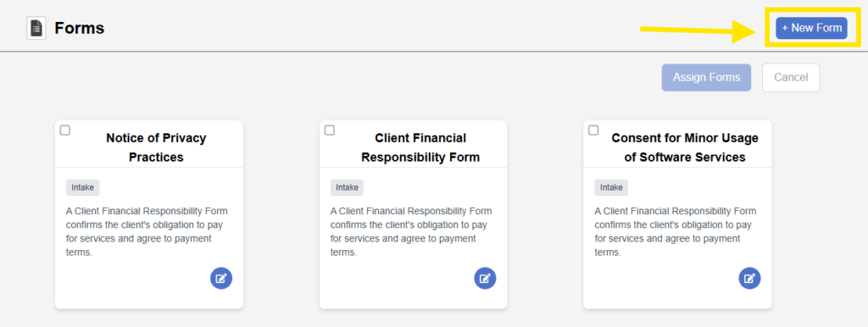Open edit for Client Financial Responsibility Form
The height and width of the screenshot is (327, 868).
click(x=485, y=279)
